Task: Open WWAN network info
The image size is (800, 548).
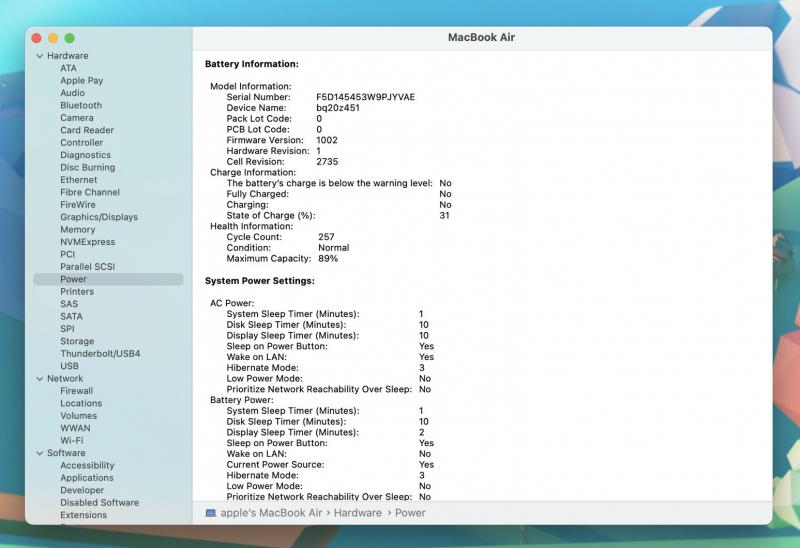Action: [x=75, y=428]
